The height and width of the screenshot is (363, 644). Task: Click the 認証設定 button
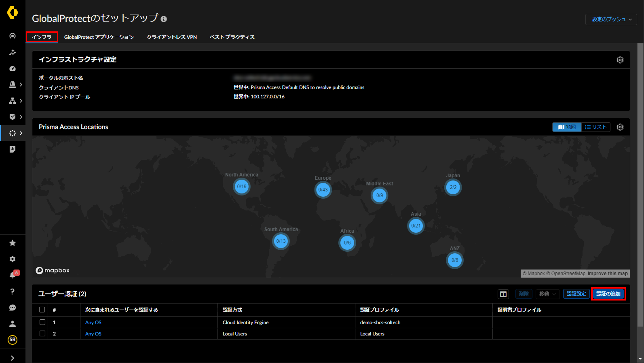576,294
